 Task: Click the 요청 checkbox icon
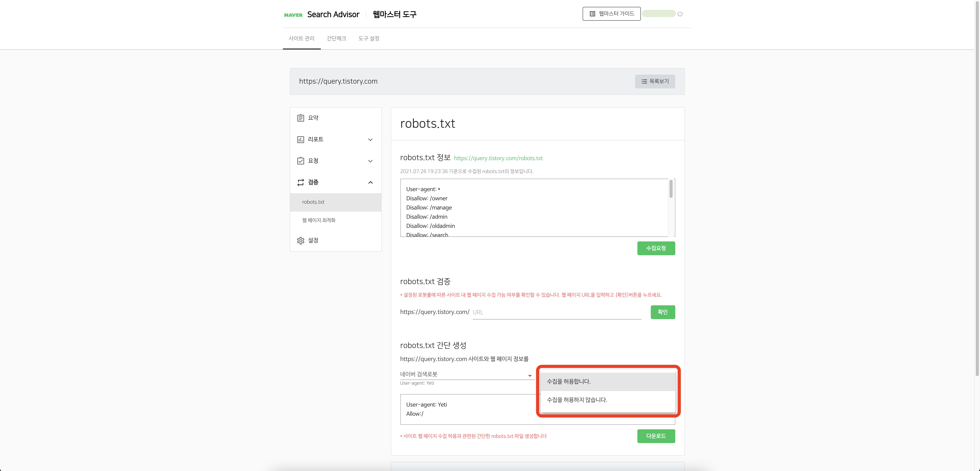[x=301, y=161]
